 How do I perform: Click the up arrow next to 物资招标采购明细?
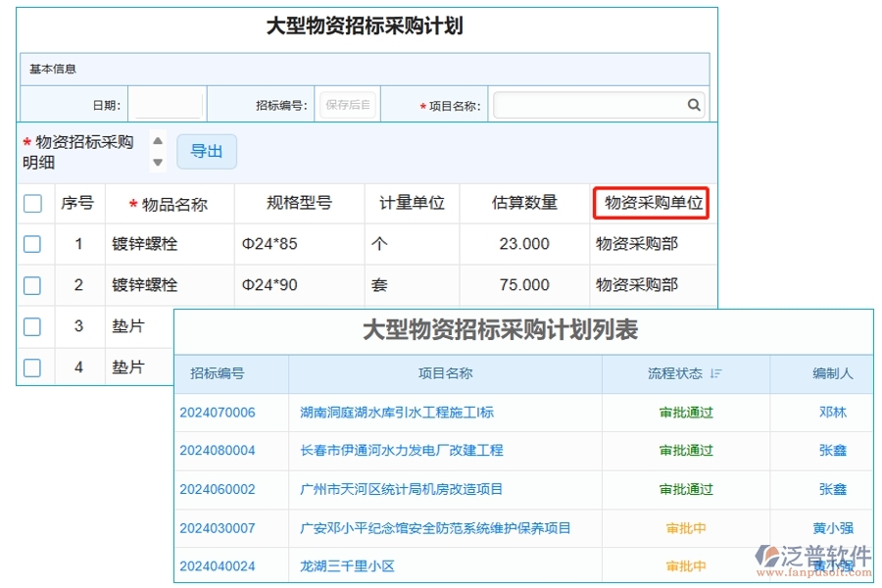[x=158, y=140]
